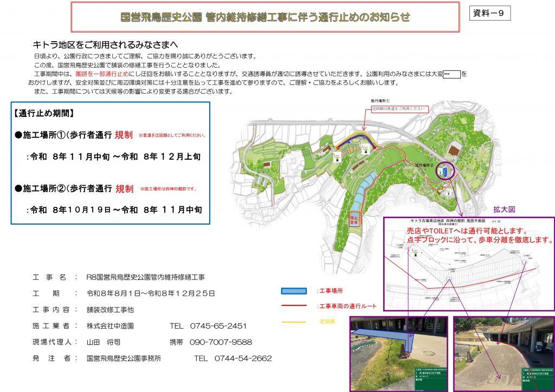Click the red marker dot at the detour's left end
This screenshot has width=555, height=392.
pyautogui.click(x=338, y=148)
